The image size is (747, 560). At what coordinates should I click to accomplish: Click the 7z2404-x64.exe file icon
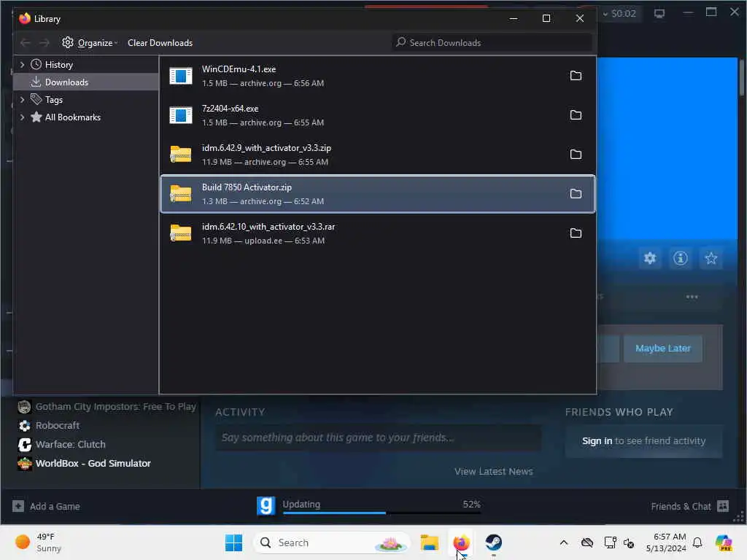pyautogui.click(x=181, y=115)
